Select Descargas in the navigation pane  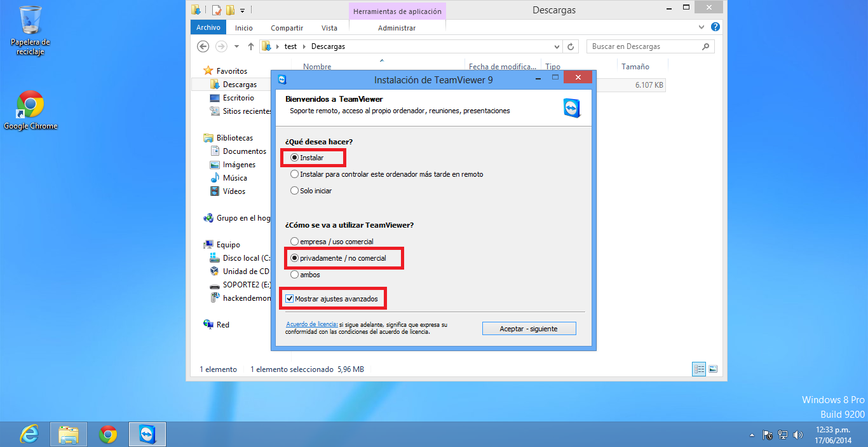tap(240, 85)
